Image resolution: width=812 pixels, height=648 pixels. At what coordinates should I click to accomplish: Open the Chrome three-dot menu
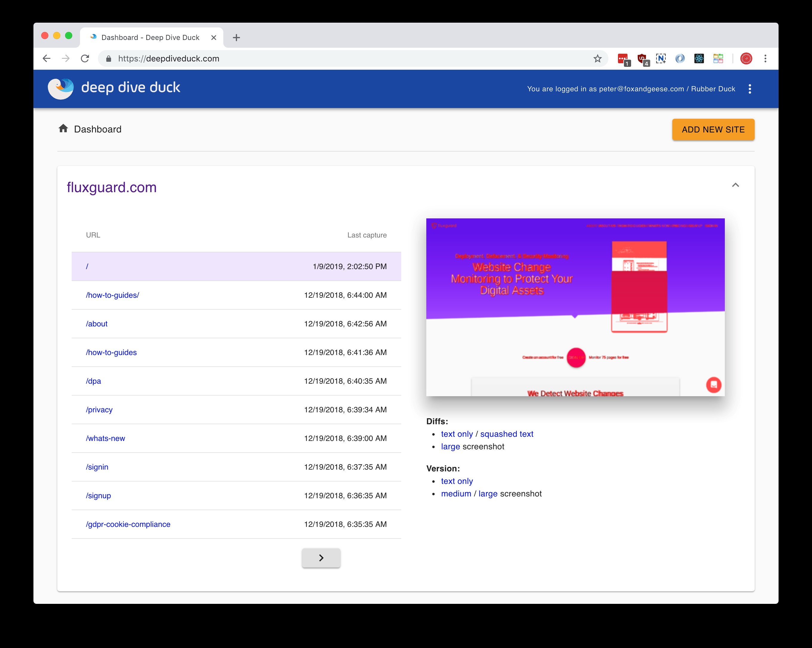[x=765, y=58]
